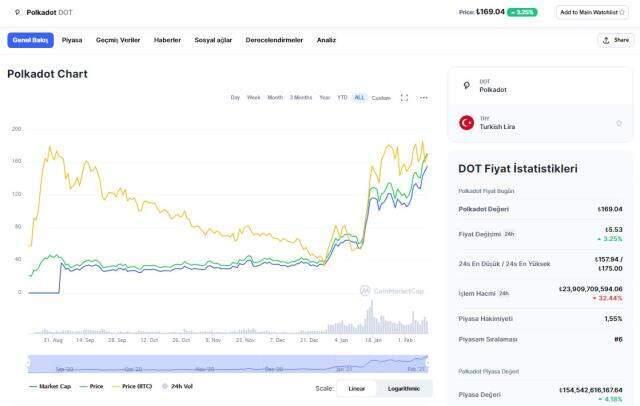Click the DOT Fiyat İstatistikleri heading
Screen dimensions: 640x406
pos(518,169)
